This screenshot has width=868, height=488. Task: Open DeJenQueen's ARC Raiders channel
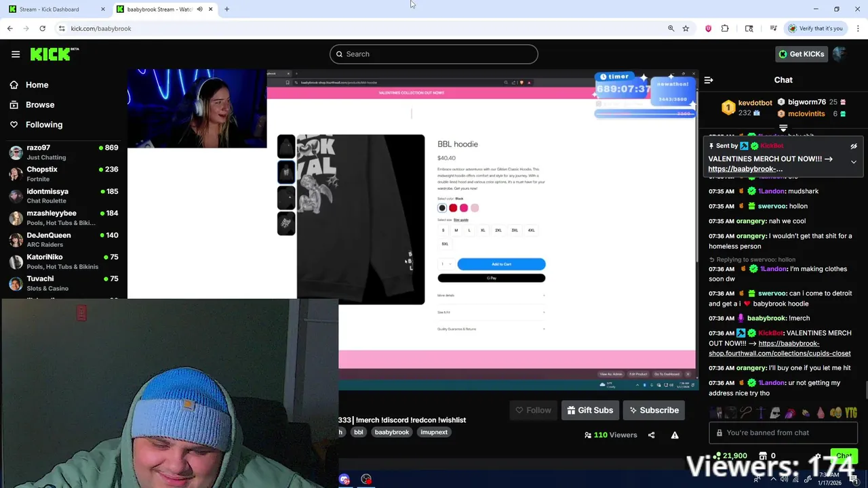pyautogui.click(x=64, y=239)
